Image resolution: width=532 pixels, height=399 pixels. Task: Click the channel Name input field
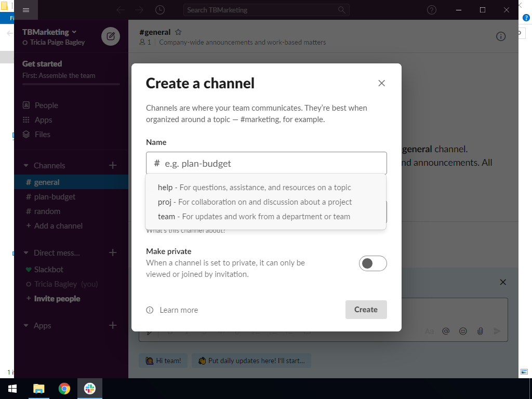267,163
